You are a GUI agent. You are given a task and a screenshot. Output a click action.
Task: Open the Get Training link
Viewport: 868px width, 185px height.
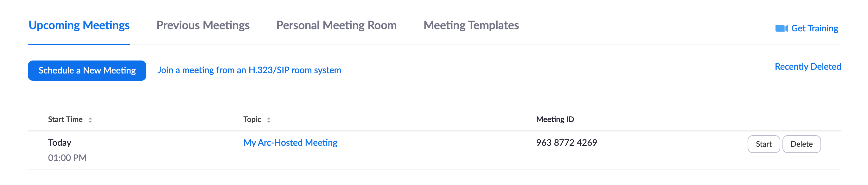[x=814, y=28]
